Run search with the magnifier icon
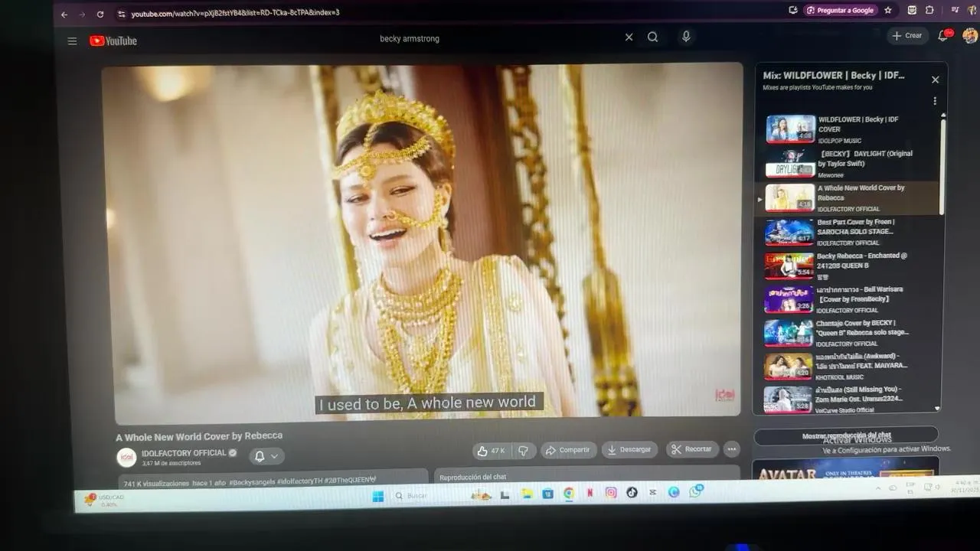980x551 pixels. [652, 37]
